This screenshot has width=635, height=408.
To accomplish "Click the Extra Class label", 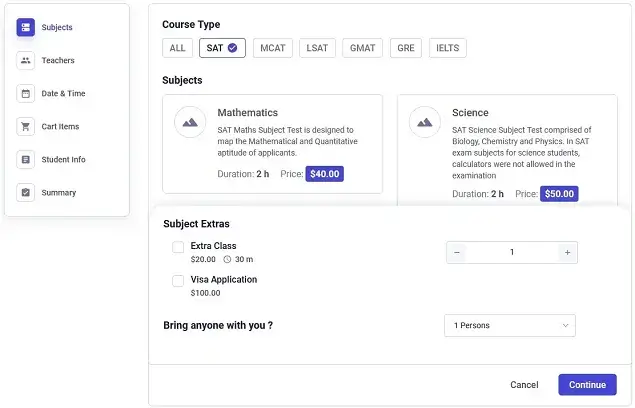I will click(x=213, y=246).
